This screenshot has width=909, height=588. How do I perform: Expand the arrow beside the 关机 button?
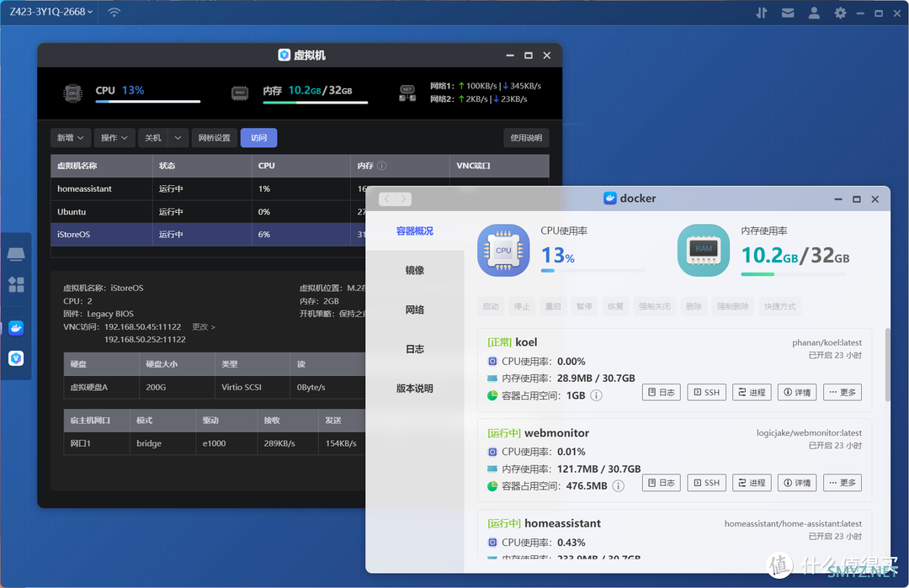coord(178,138)
